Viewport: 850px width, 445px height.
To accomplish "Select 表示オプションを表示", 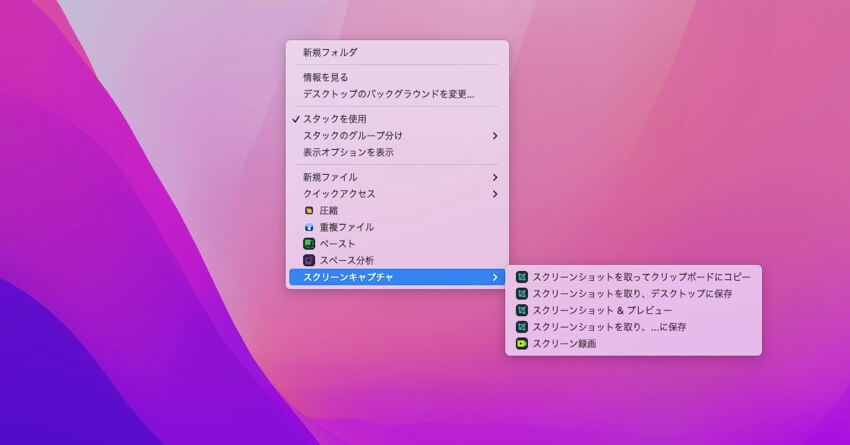I will click(397, 152).
